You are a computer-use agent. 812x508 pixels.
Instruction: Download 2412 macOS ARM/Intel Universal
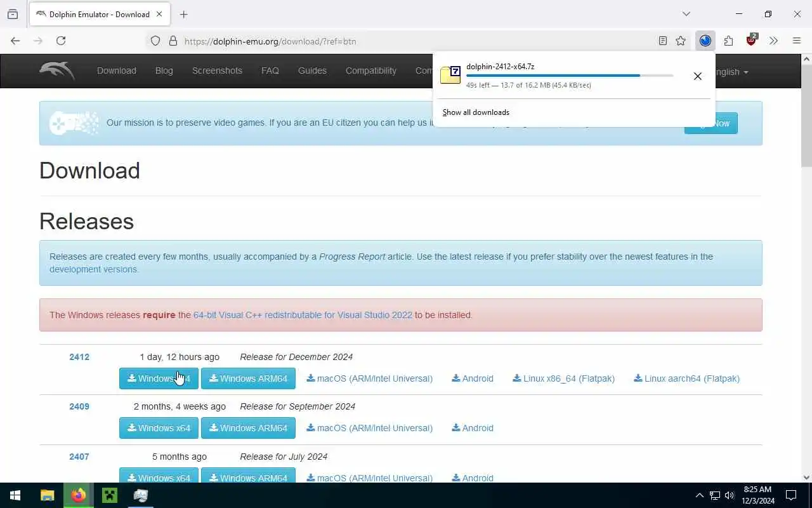[x=369, y=378]
